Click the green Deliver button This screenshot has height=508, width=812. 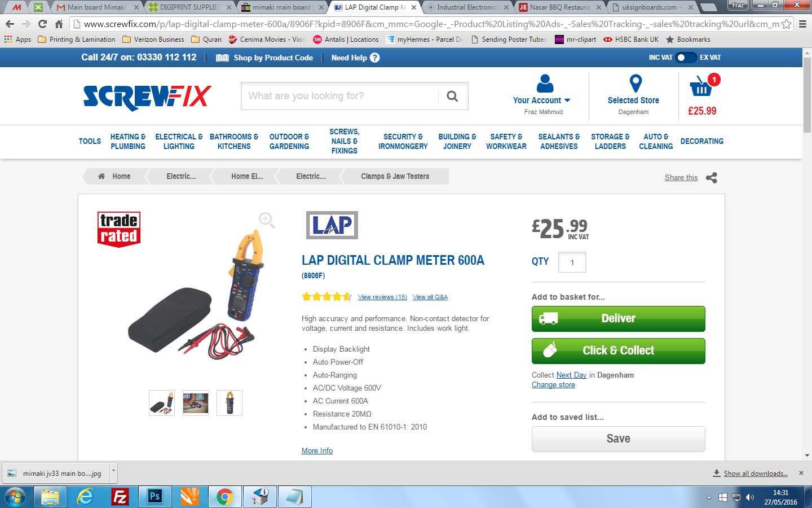[618, 319]
